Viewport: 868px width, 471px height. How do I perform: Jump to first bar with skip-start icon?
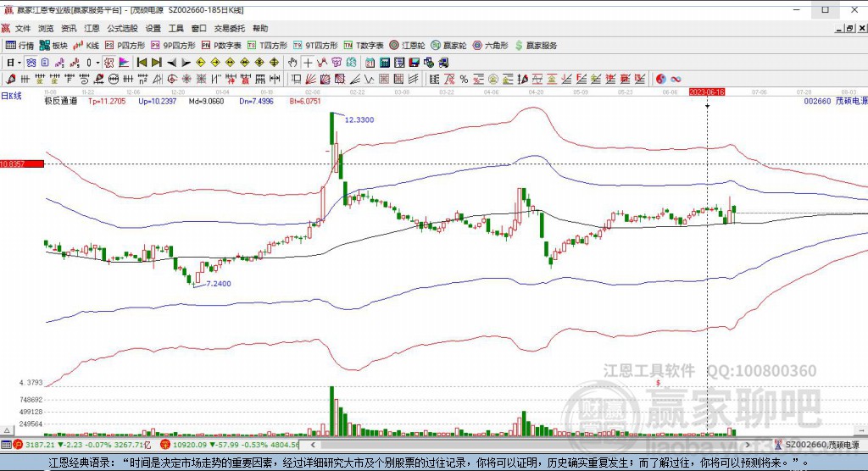tap(142, 63)
